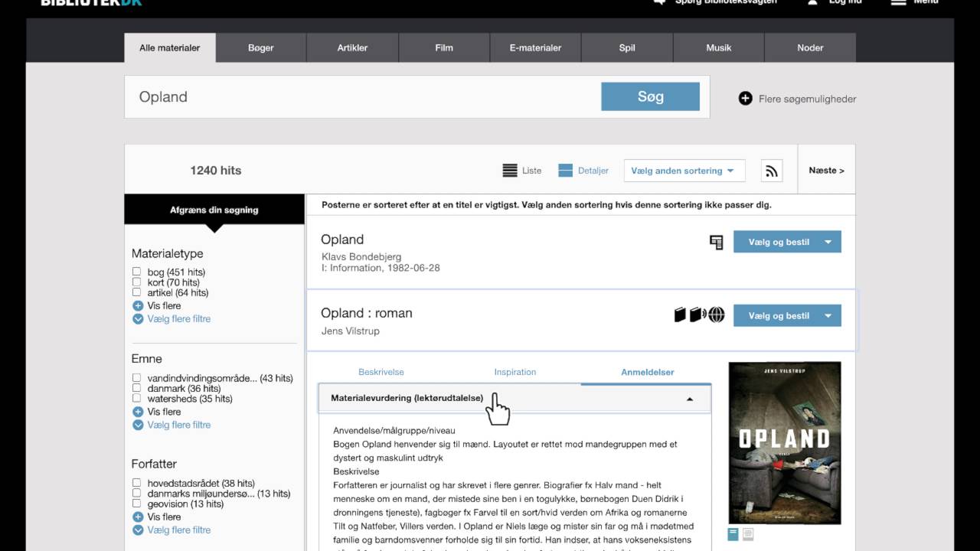
Task: Click plus icon for Flere søgemuligheder
Action: pyautogui.click(x=745, y=98)
